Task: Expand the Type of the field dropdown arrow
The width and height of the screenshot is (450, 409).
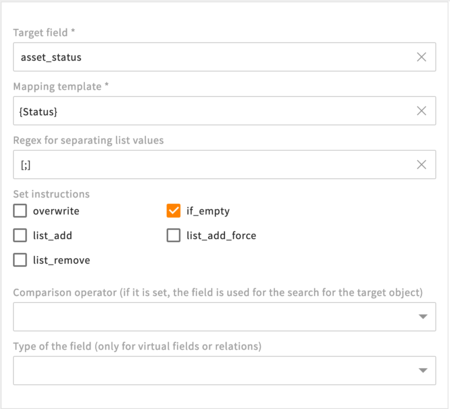Action: (x=423, y=370)
